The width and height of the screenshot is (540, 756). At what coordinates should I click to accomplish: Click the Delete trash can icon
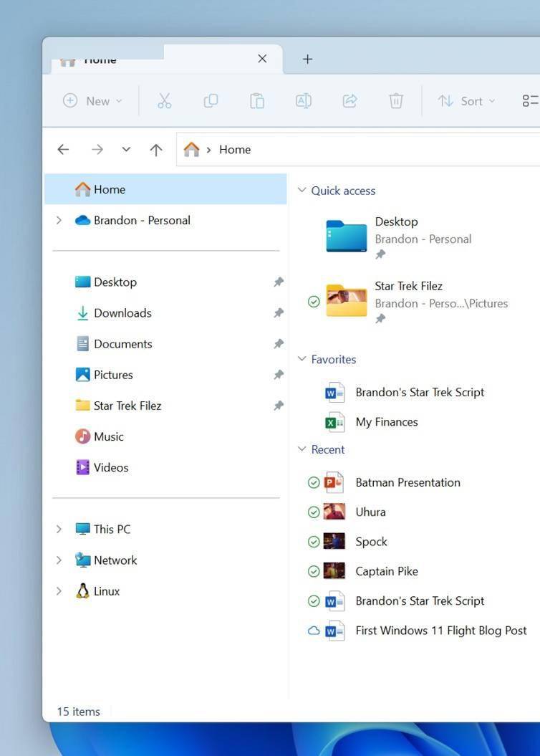click(x=396, y=101)
